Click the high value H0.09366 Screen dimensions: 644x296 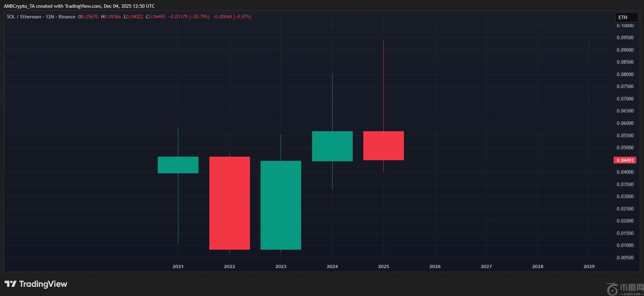[x=111, y=17]
